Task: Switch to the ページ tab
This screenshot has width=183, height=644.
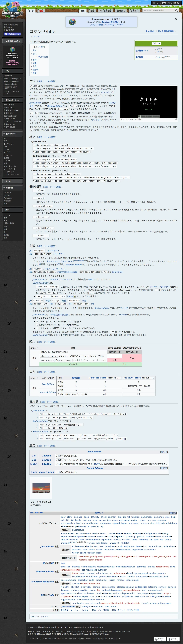Action: [30, 11]
